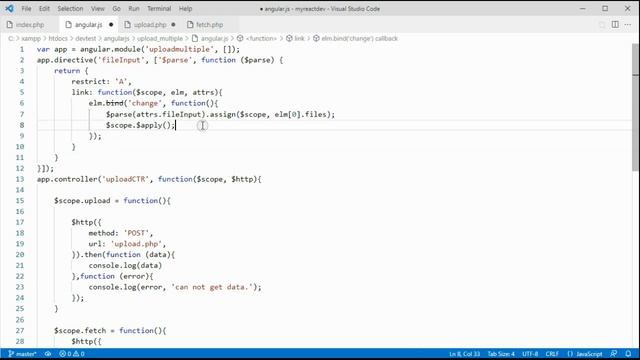Click unsaved dot on upload.php tab
Viewport: 640px width, 360px height.
(173, 25)
